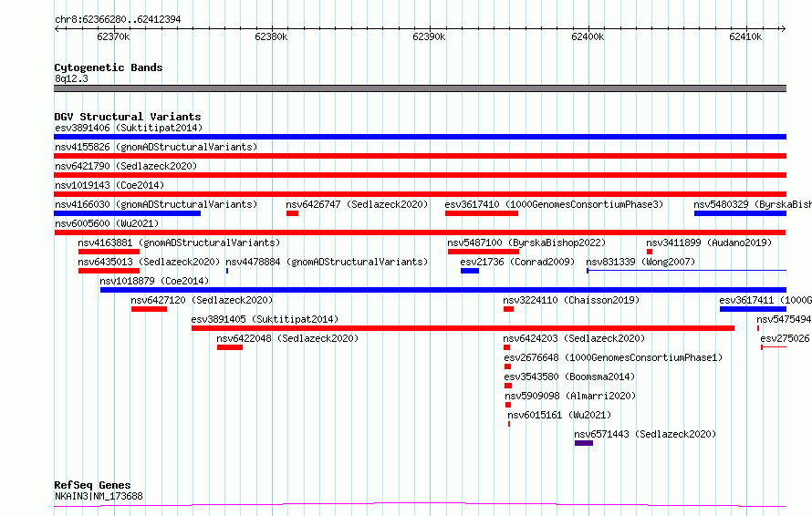Open the esv275026 variant label
This screenshot has width=812, height=516.
[x=785, y=338]
